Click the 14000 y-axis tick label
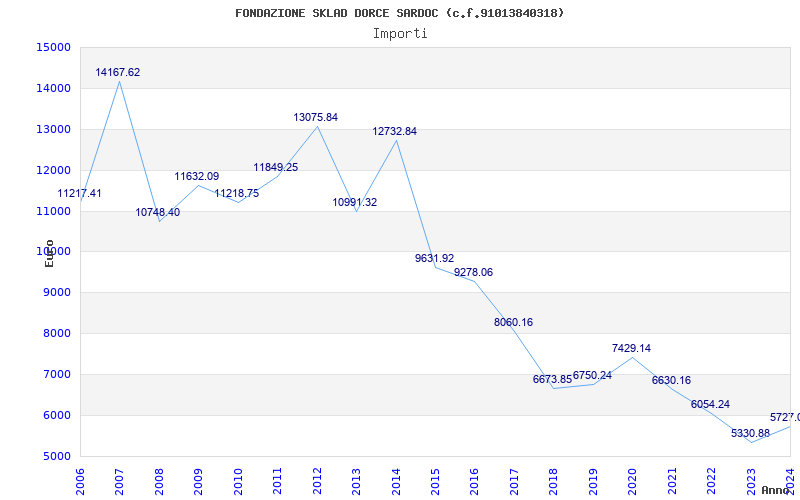This screenshot has height=500, width=800. [54, 88]
